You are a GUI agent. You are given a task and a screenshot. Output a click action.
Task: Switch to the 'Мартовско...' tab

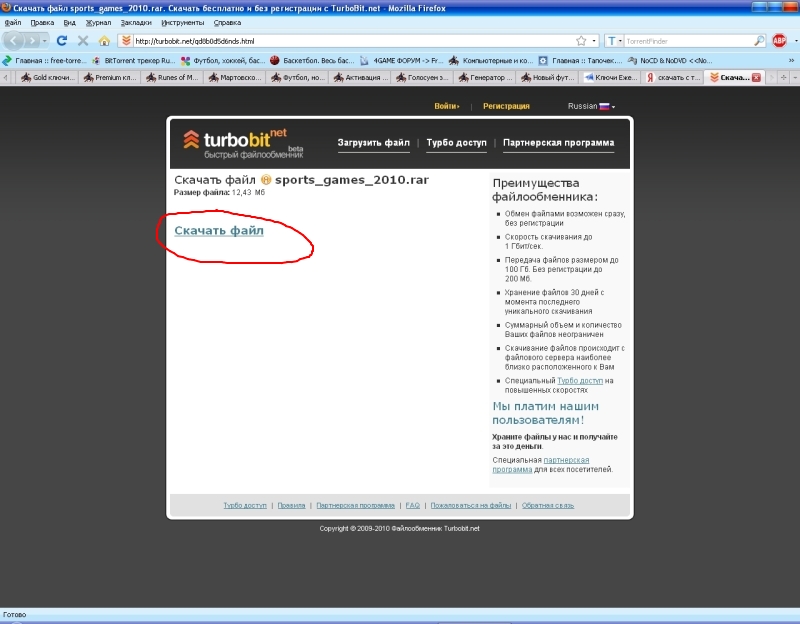click(235, 78)
